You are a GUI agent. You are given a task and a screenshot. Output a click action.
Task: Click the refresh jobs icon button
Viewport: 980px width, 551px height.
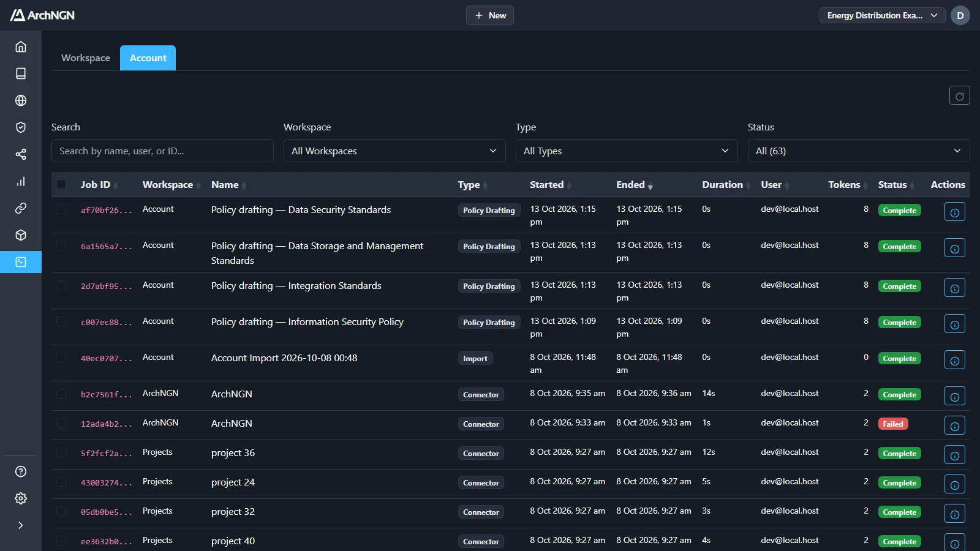(x=959, y=96)
